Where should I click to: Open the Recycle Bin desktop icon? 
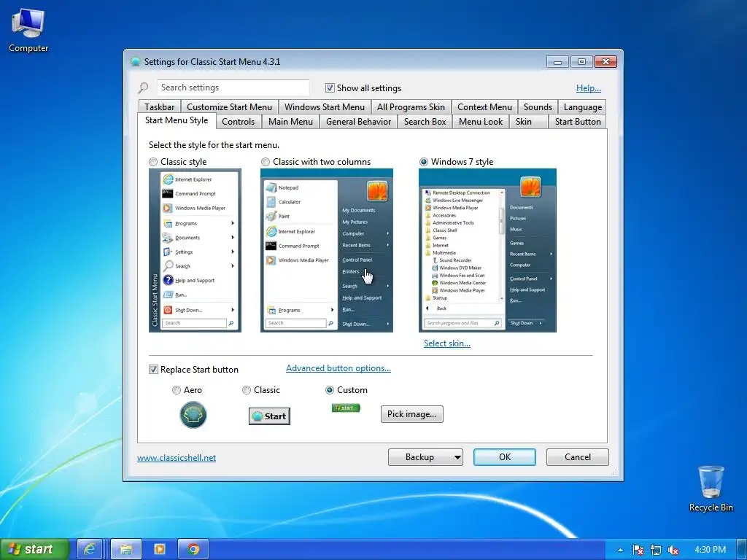(x=711, y=489)
